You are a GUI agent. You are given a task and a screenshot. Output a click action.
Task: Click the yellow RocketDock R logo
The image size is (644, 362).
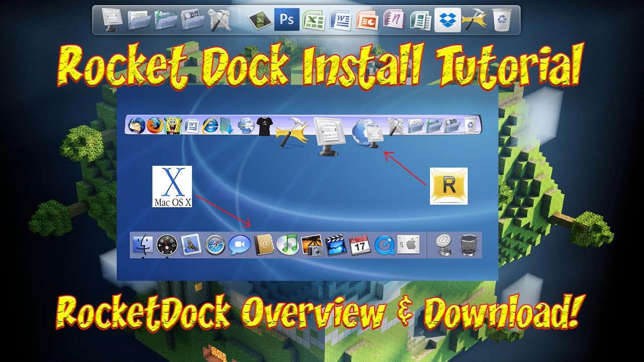(x=449, y=186)
